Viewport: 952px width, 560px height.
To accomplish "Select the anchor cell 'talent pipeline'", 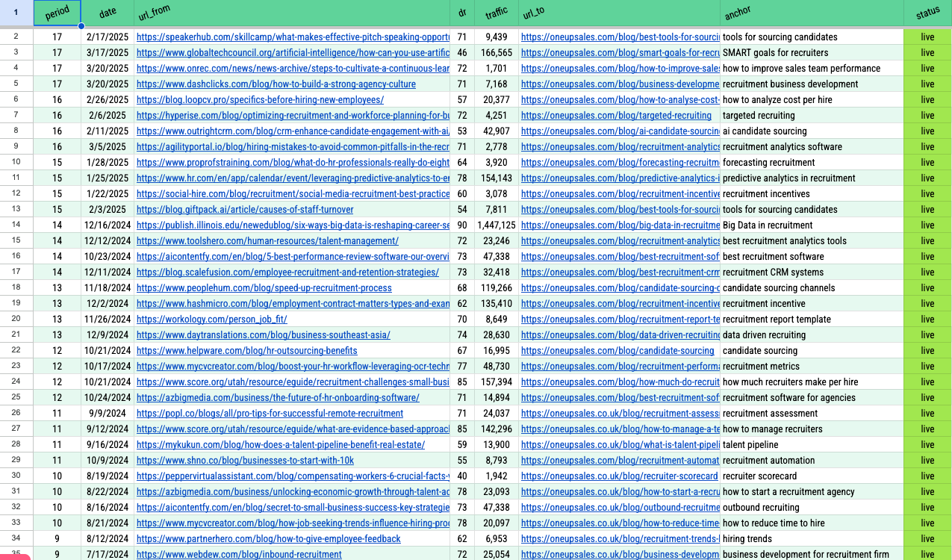I will pos(812,444).
